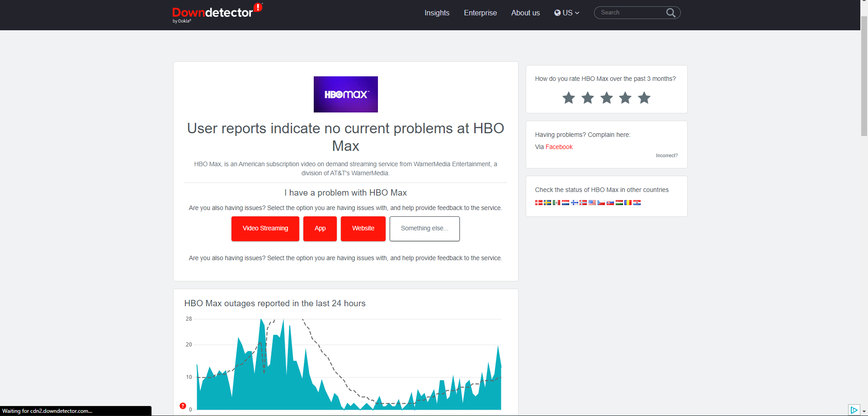The height and width of the screenshot is (416, 868).
Task: Rate HBO Max two stars
Action: (588, 98)
